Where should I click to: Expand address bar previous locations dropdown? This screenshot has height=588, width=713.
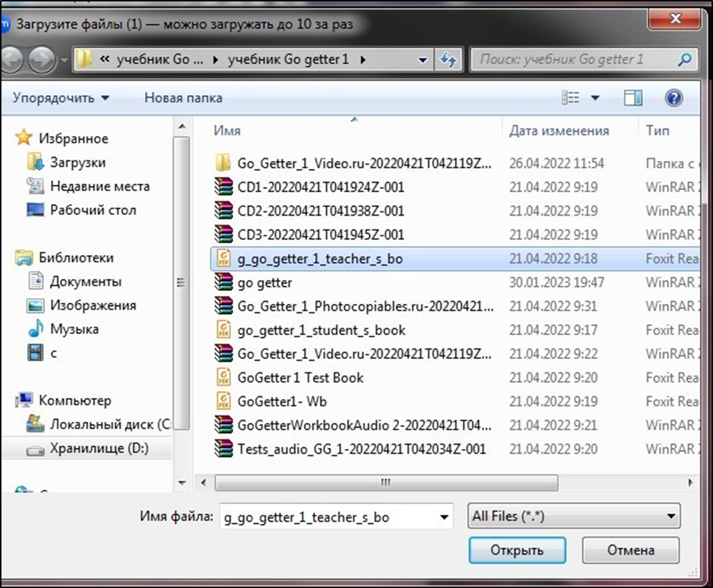[422, 60]
